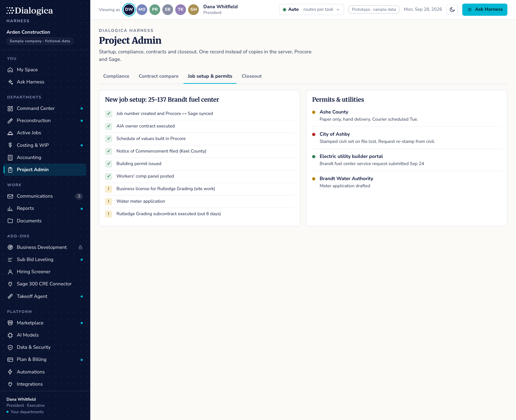Click the Sage 300 CRE Connector plug icon

coord(10,284)
